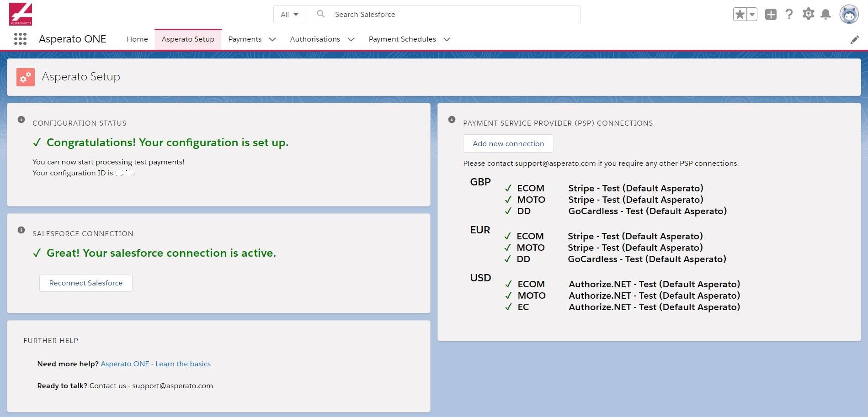Screen dimensions: 868x417
Task: Click the Configuration Status info icon
Action: tap(21, 120)
